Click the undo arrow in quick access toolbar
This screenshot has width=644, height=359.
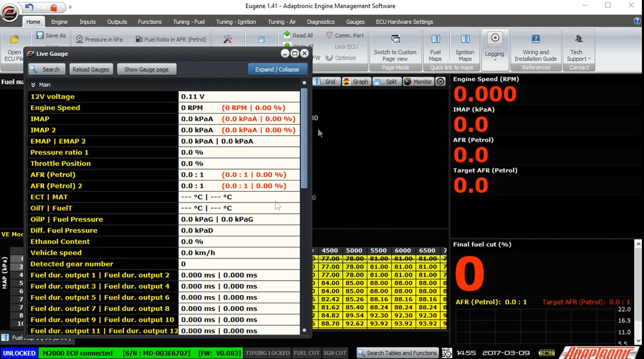click(29, 7)
